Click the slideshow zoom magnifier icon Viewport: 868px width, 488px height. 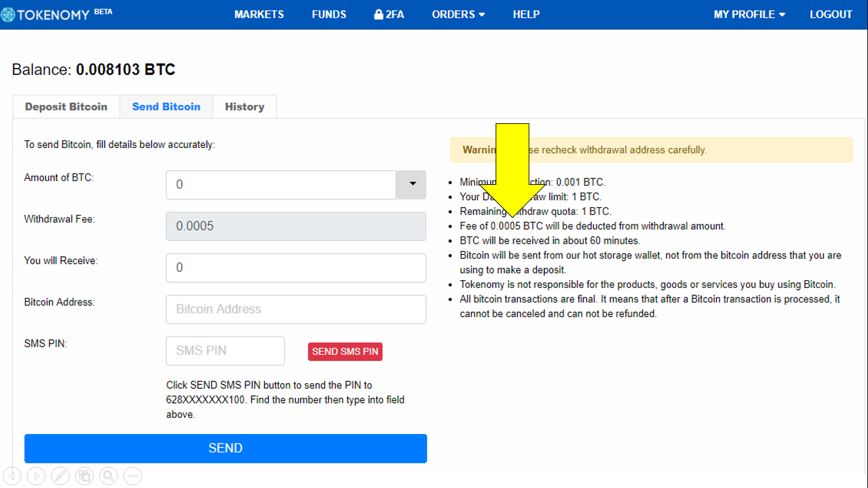[x=109, y=475]
